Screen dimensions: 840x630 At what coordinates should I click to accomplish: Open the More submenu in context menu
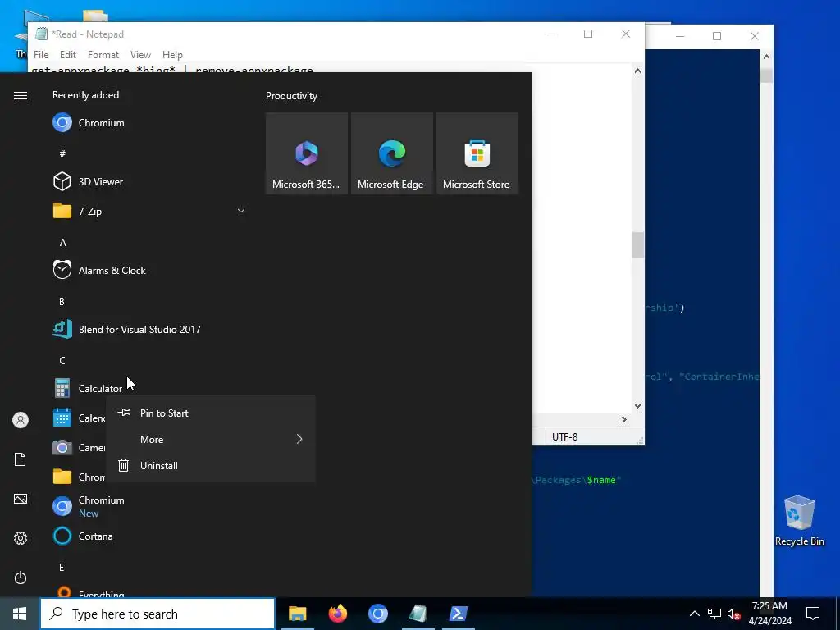(x=211, y=440)
